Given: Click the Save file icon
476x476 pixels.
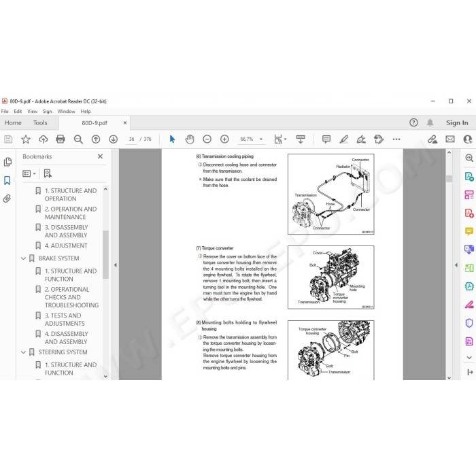Looking at the screenshot, I should coord(8,139).
